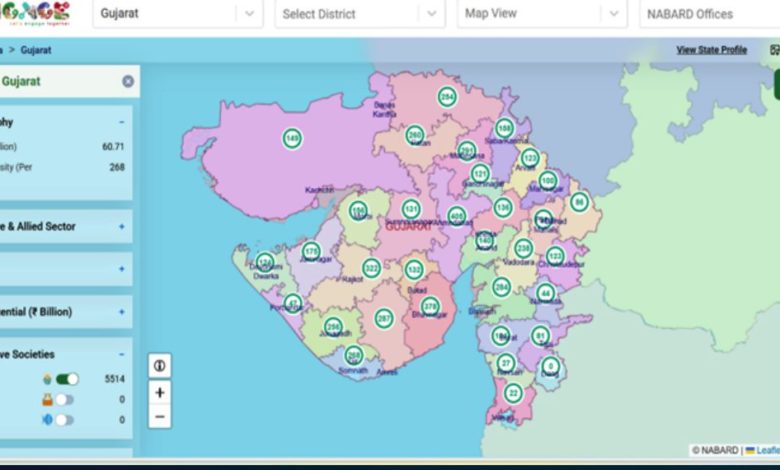Select the 378 marker on Bhavnagar

pyautogui.click(x=430, y=306)
